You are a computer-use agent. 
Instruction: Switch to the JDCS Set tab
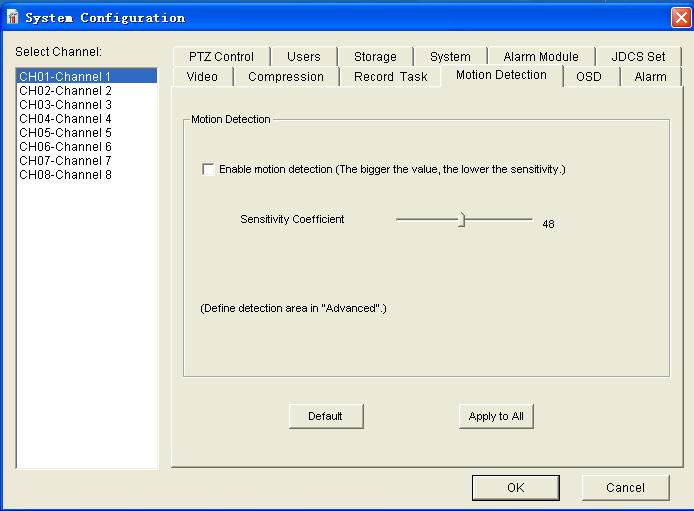638,57
